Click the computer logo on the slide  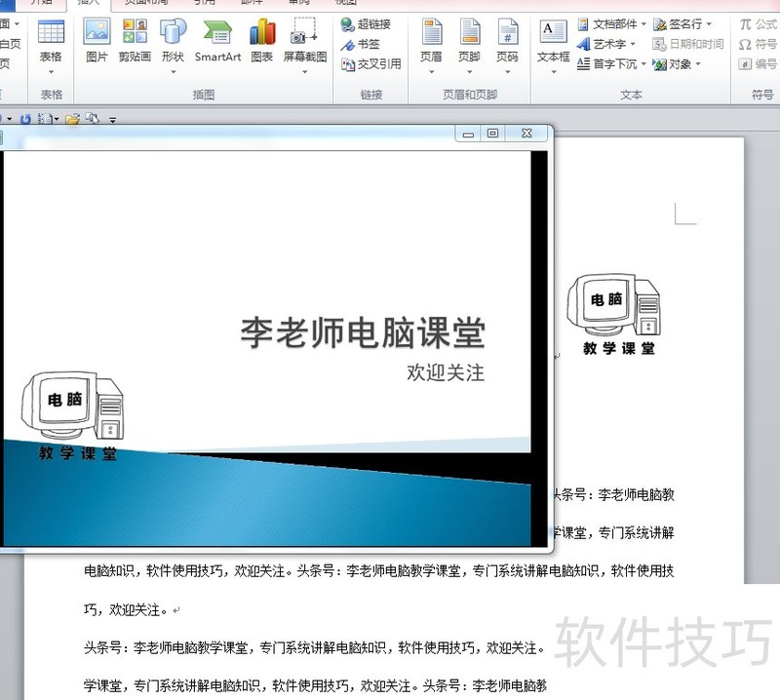(x=72, y=416)
